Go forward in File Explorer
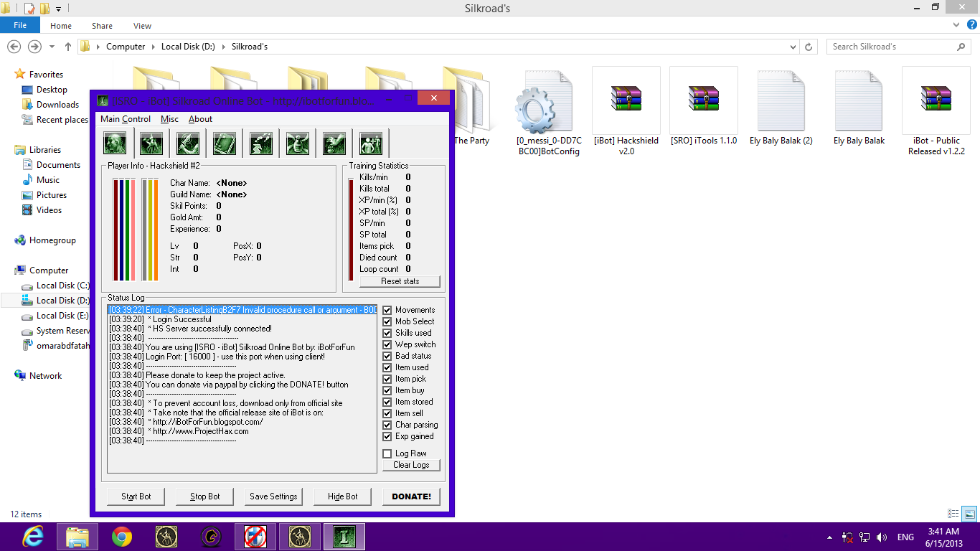 (x=34, y=46)
